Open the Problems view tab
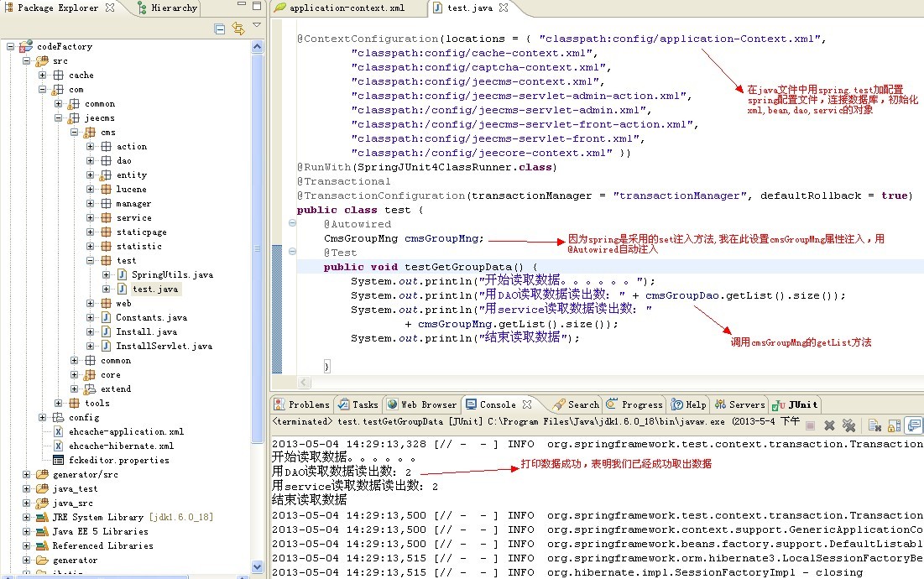Viewport: 924px width, 579px height. 302,404
